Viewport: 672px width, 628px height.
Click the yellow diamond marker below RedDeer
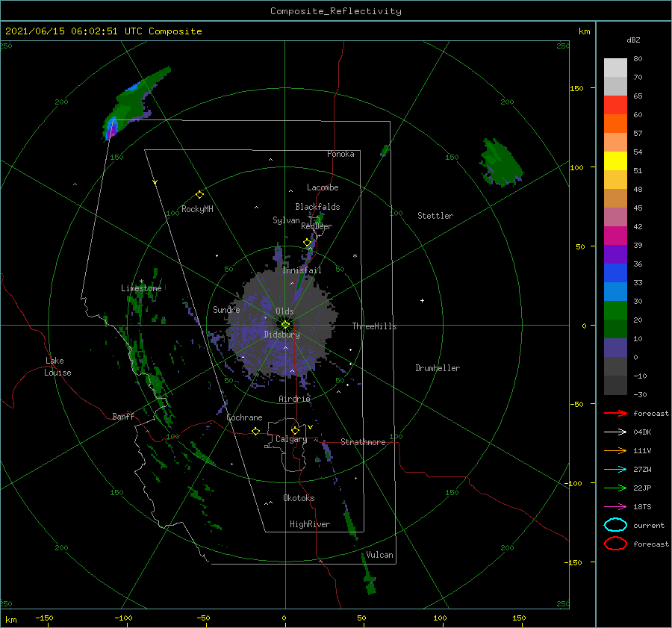click(307, 243)
